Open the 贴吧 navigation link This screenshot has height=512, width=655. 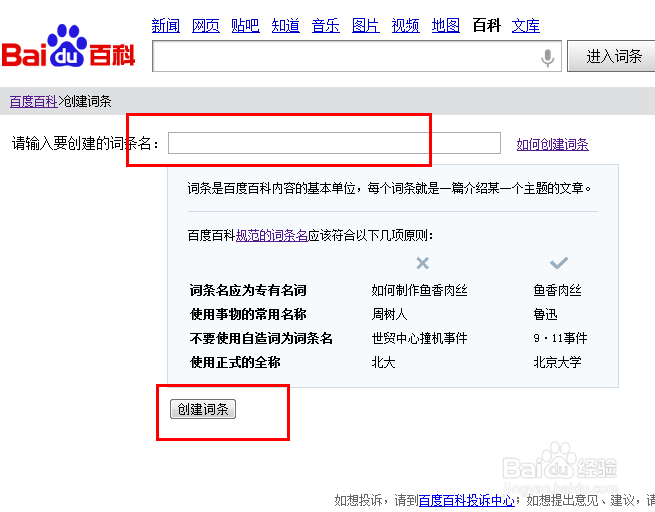pyautogui.click(x=245, y=25)
